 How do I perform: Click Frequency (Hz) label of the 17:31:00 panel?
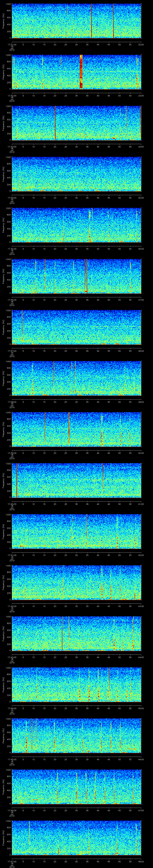click(3, 21)
